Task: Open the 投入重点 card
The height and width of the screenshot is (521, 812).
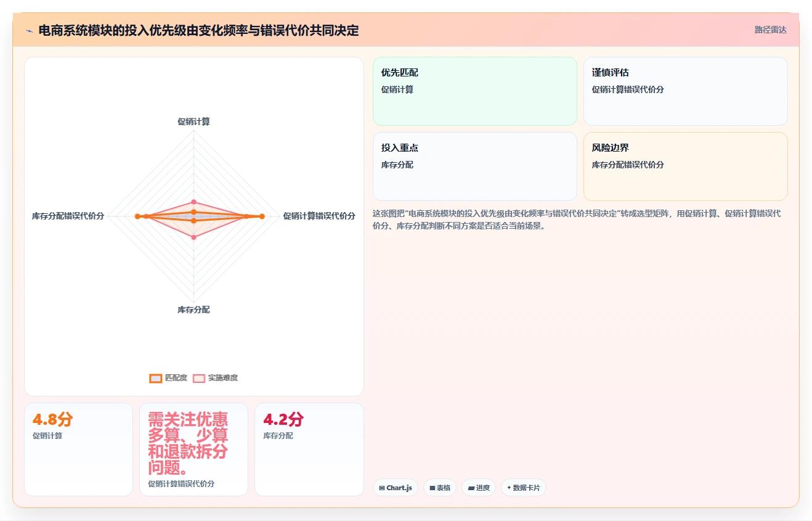Action: point(475,166)
